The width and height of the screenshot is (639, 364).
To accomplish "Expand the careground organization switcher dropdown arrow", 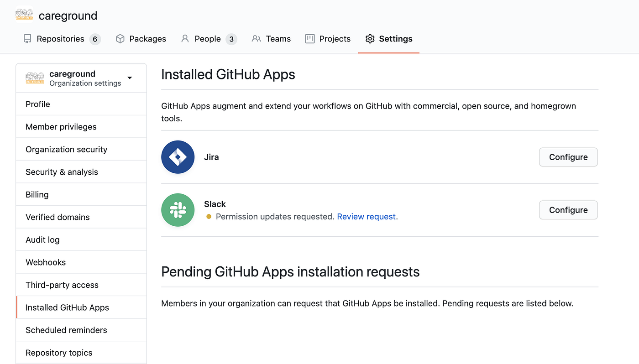I will (x=130, y=78).
